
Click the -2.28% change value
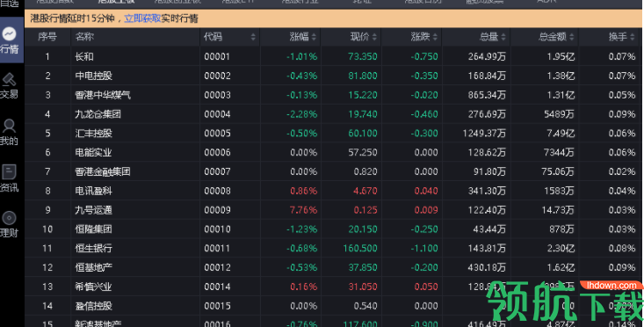click(302, 113)
